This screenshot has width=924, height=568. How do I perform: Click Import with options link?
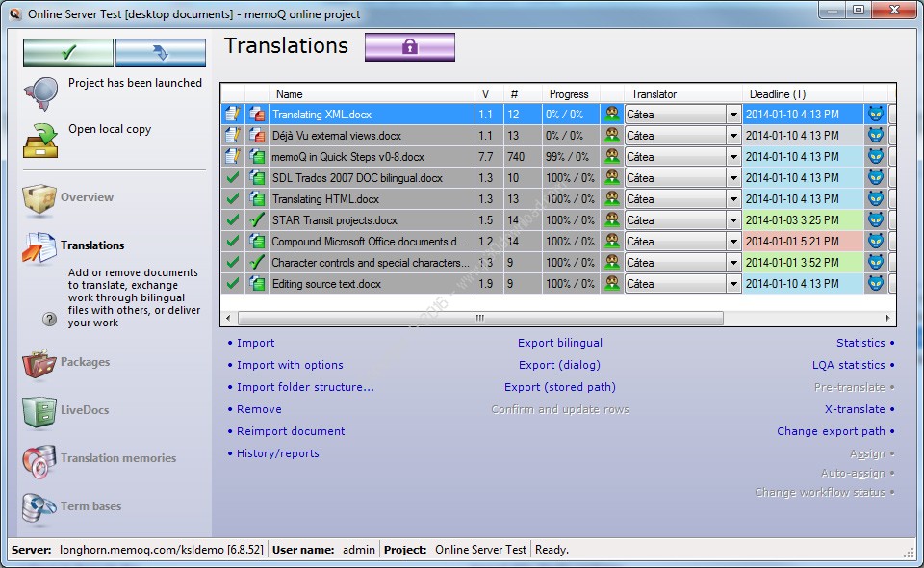pyautogui.click(x=290, y=365)
